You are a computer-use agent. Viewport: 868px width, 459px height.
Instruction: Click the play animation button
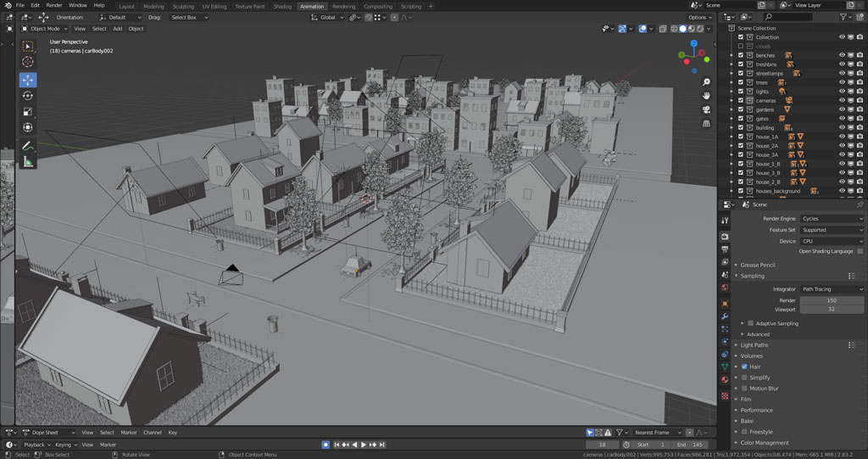[x=363, y=445]
